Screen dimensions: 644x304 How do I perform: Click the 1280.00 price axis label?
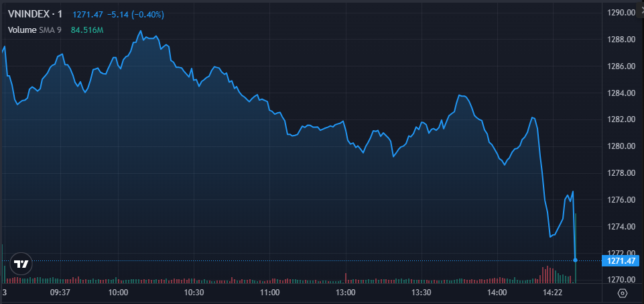pos(621,146)
